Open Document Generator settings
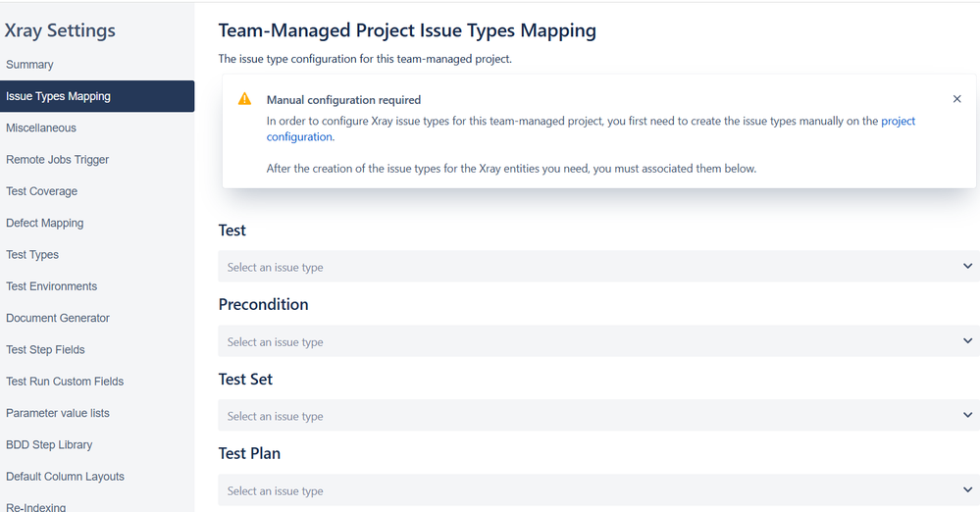Image resolution: width=980 pixels, height=512 pixels. [x=58, y=318]
